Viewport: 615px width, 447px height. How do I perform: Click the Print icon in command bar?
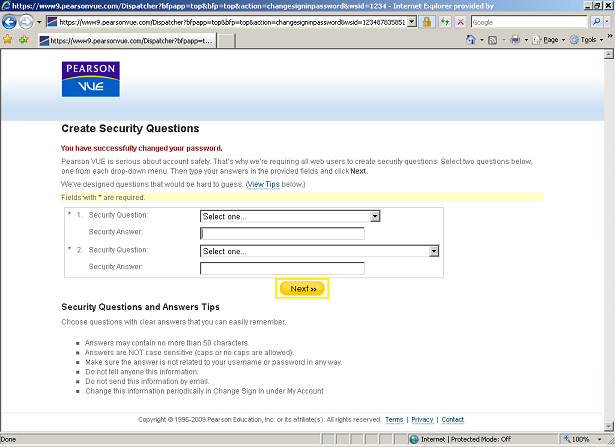click(x=515, y=40)
